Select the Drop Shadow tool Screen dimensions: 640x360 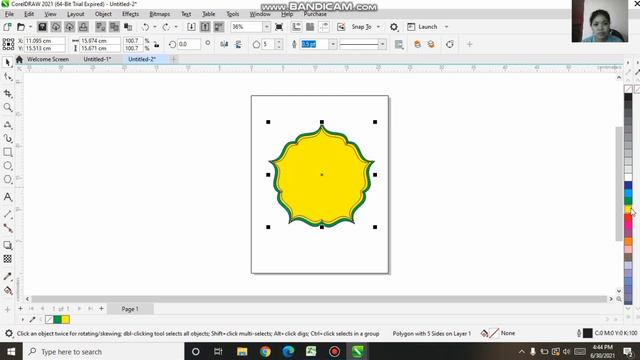7,245
